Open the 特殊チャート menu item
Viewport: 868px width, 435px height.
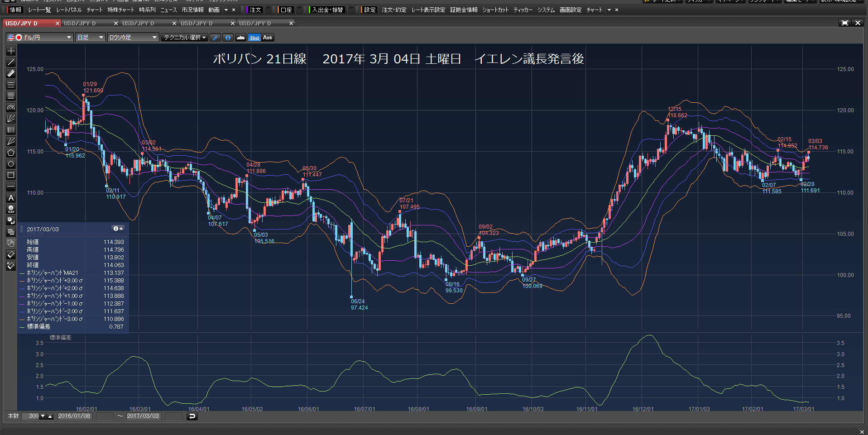pos(121,10)
